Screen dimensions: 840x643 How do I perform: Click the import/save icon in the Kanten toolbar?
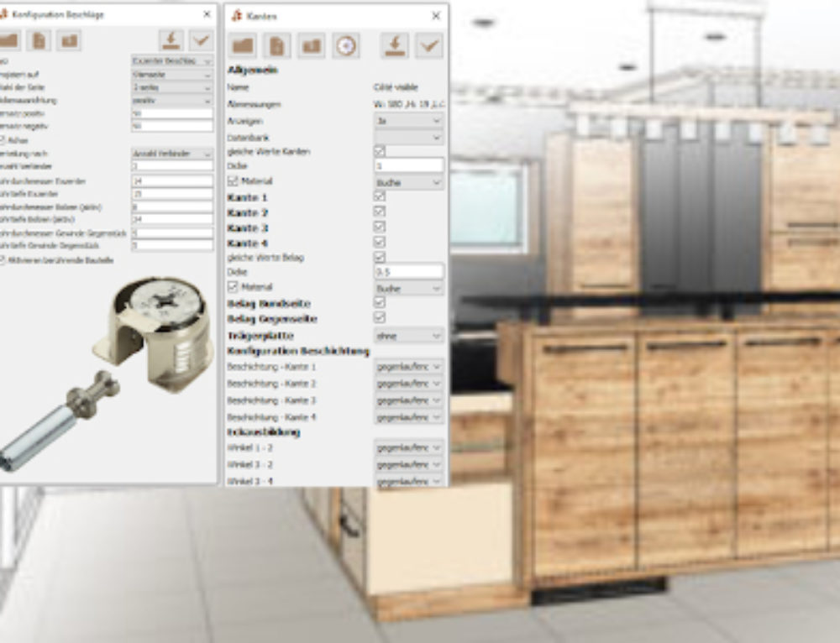(x=395, y=46)
